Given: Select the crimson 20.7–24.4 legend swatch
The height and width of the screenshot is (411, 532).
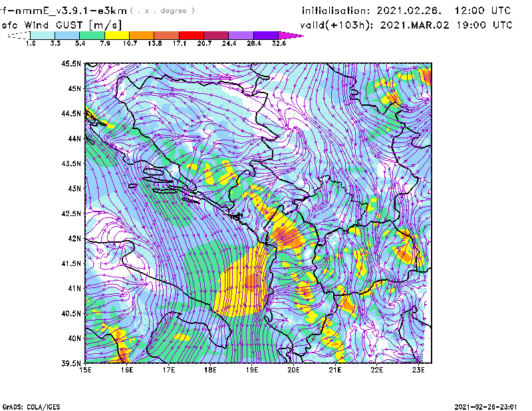Looking at the screenshot, I should click(x=217, y=35).
